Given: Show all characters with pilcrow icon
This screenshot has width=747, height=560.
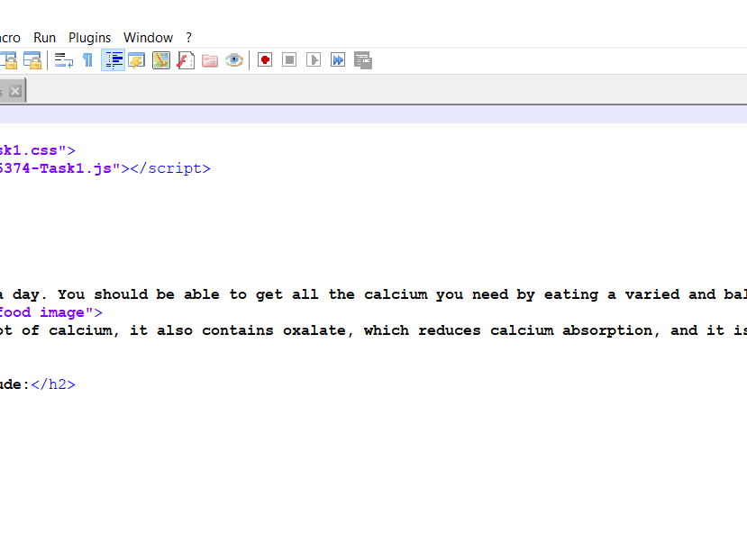Looking at the screenshot, I should pyautogui.click(x=87, y=60).
